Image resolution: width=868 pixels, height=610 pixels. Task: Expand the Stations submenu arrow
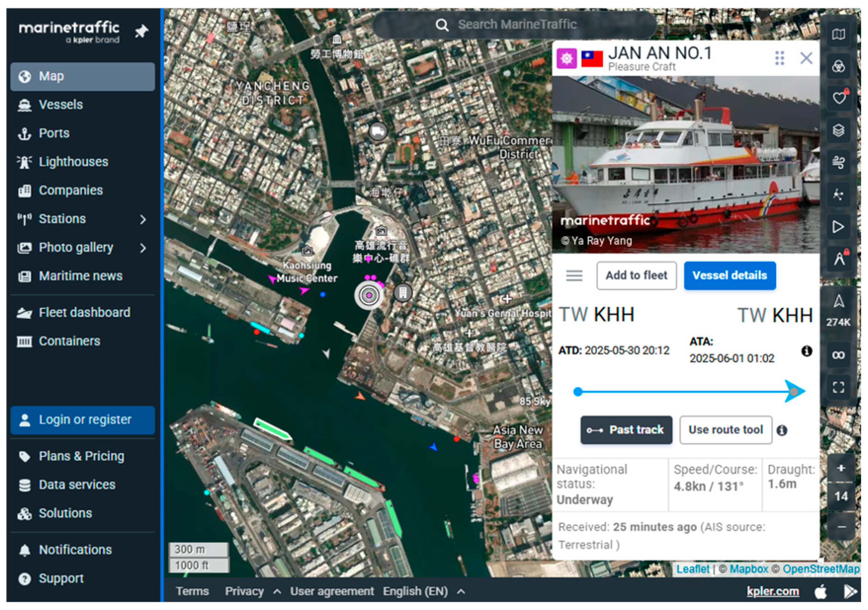143,219
